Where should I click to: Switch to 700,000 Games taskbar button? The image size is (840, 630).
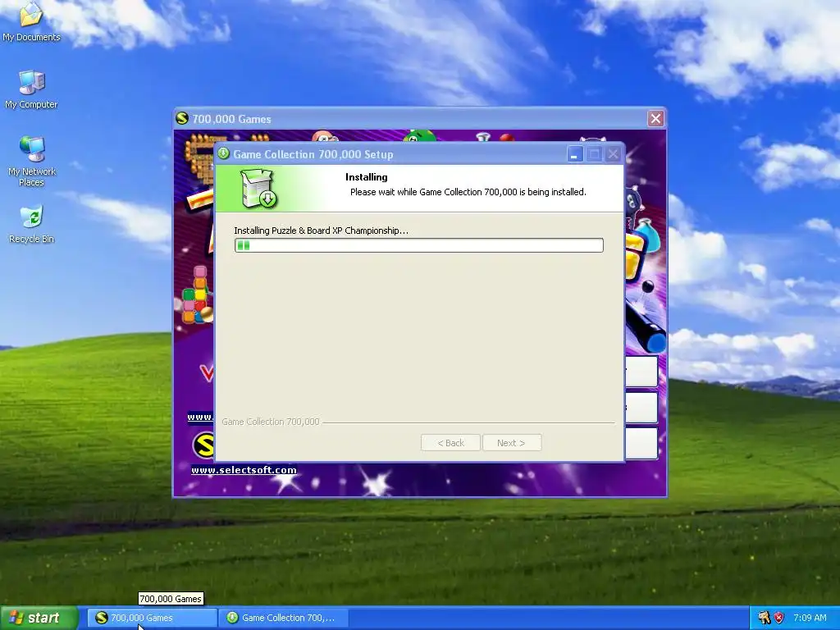(x=152, y=618)
